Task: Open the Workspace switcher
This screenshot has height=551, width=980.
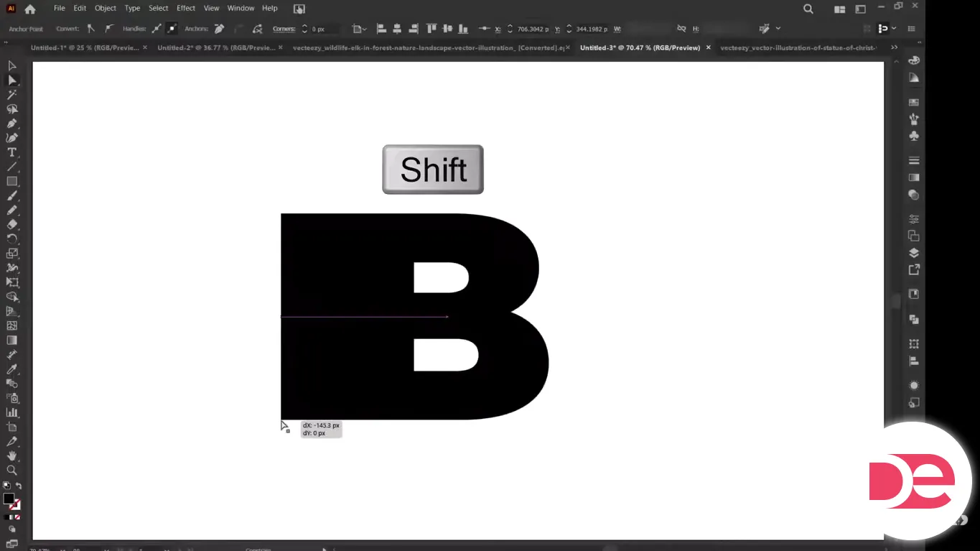Action: 860,9
